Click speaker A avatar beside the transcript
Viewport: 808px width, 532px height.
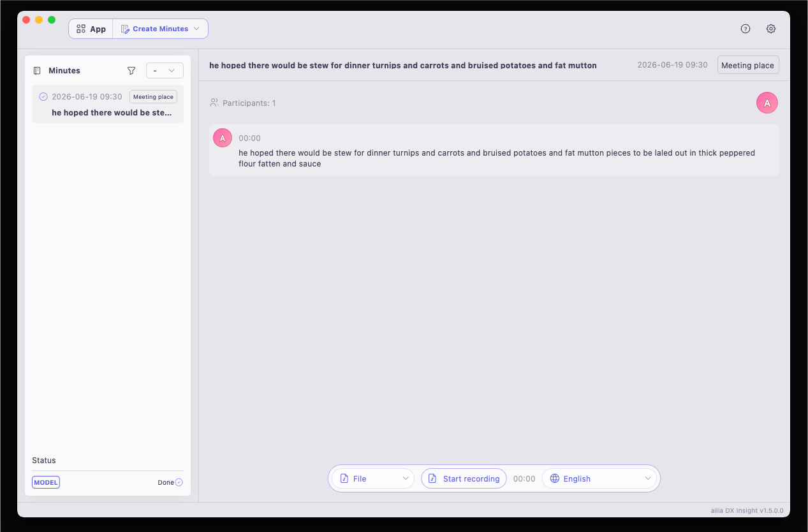223,138
